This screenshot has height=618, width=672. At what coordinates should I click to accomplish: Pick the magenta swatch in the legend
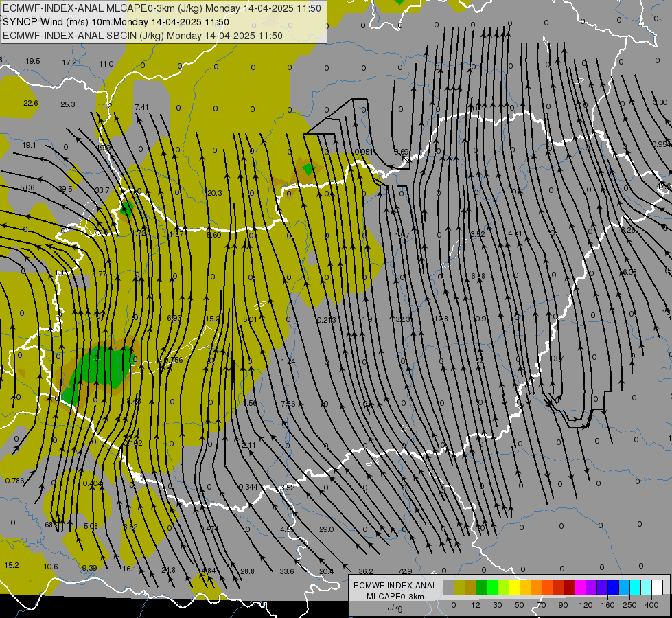(x=580, y=588)
